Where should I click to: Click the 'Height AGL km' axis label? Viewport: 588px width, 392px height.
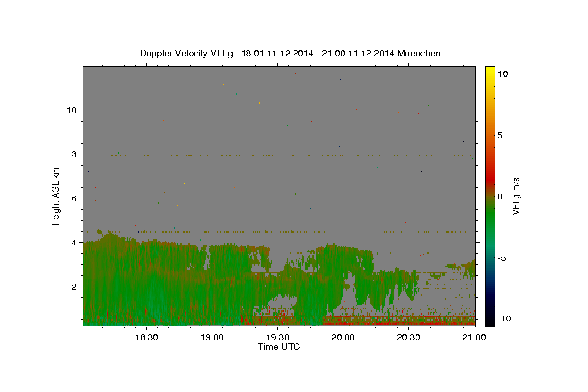[x=56, y=196]
